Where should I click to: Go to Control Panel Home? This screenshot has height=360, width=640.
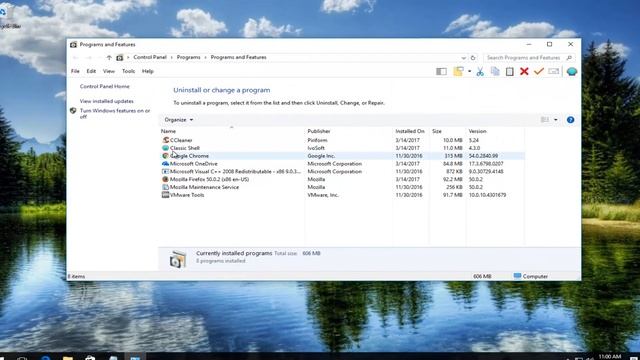(x=104, y=86)
